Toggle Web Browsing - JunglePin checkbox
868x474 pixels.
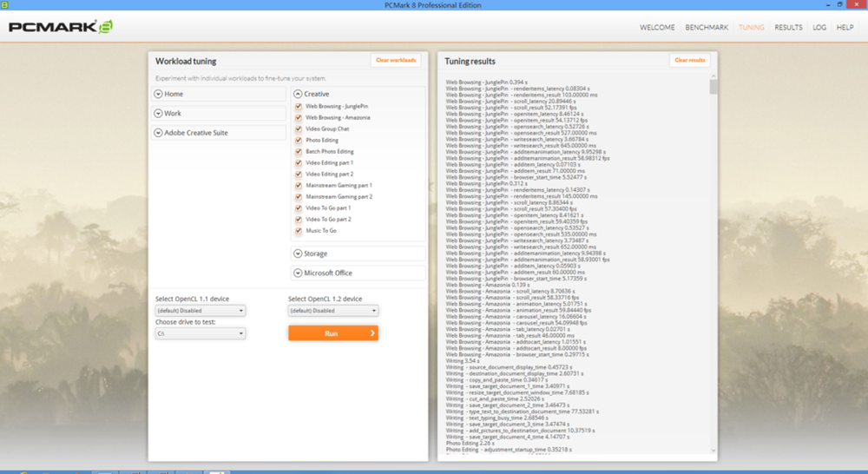tap(299, 106)
